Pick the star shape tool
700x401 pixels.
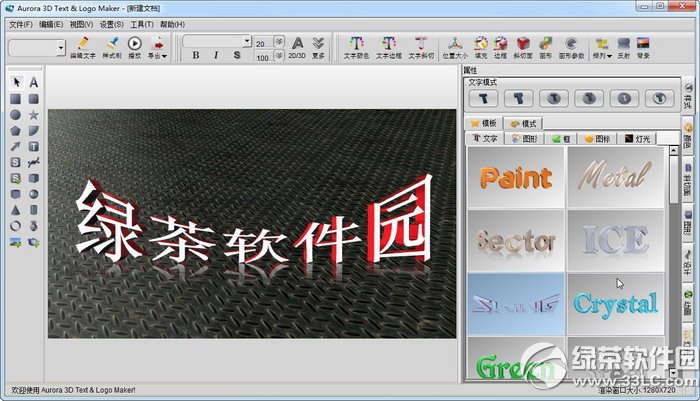tap(33, 115)
